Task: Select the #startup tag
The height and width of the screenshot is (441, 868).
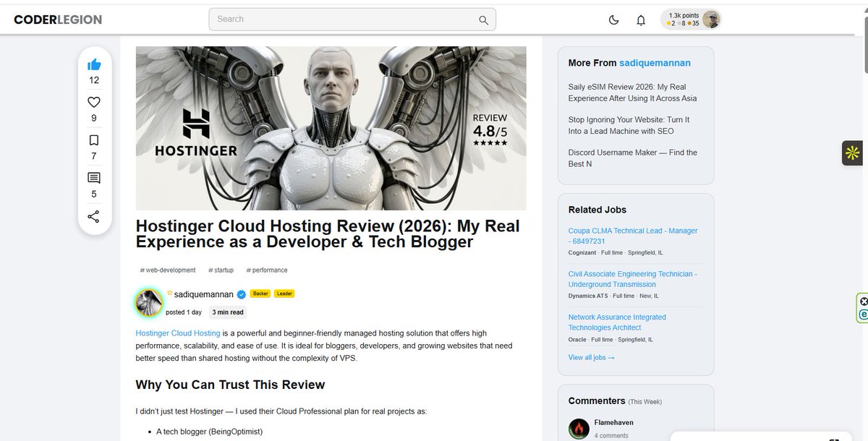Action: 221,270
